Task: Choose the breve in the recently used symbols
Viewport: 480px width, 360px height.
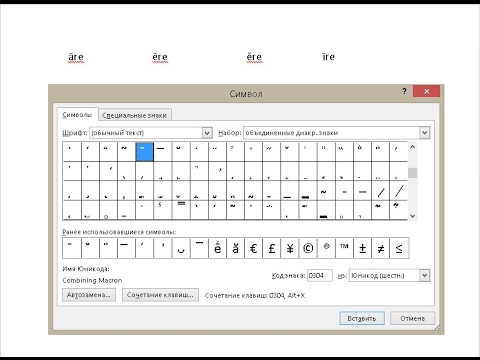Action: coord(90,248)
